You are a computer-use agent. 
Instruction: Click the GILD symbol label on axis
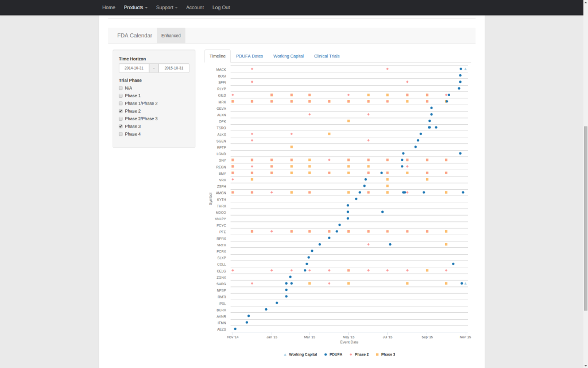tap(222, 95)
